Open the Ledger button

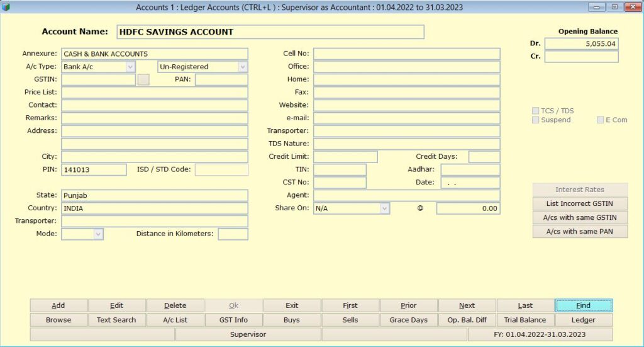tap(584, 320)
